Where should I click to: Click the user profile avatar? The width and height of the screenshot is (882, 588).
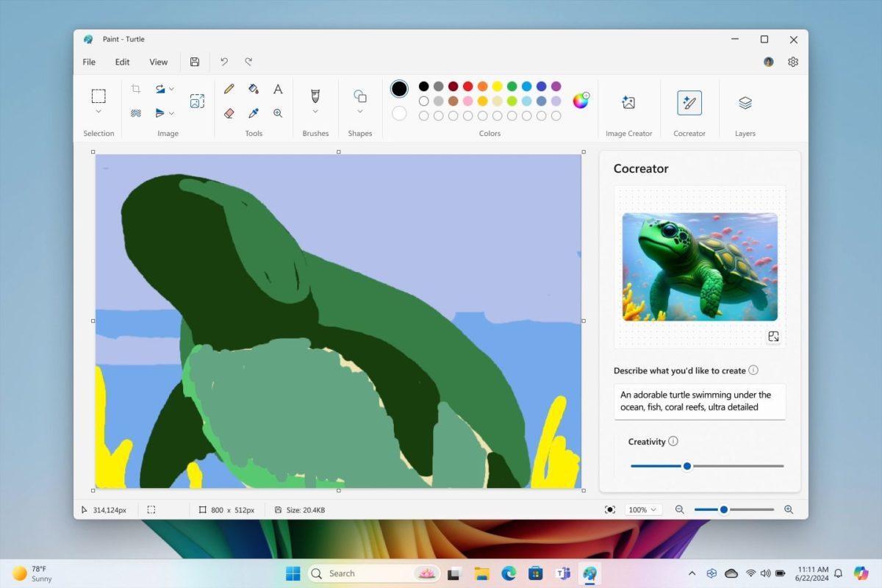pyautogui.click(x=769, y=62)
